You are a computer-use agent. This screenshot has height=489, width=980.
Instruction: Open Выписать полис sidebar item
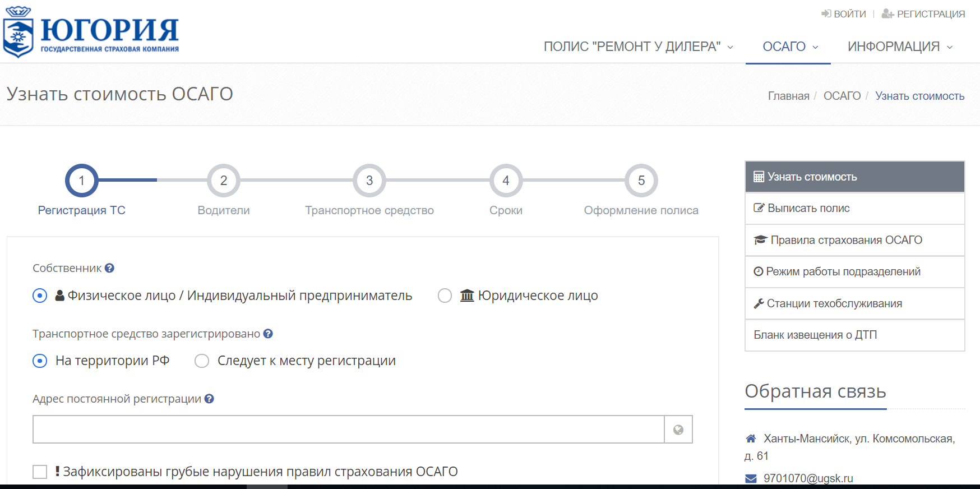[x=855, y=208]
